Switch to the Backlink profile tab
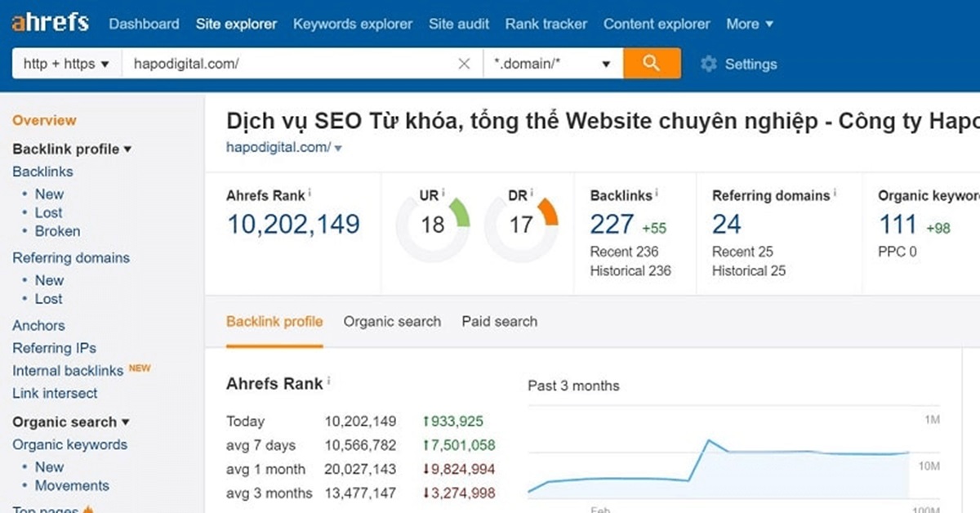The height and width of the screenshot is (513, 980). pyautogui.click(x=274, y=321)
